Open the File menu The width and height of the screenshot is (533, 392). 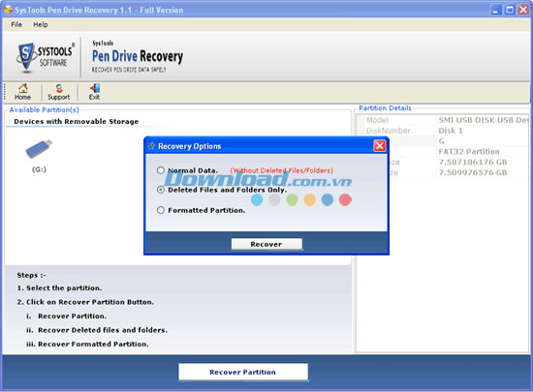click(16, 24)
